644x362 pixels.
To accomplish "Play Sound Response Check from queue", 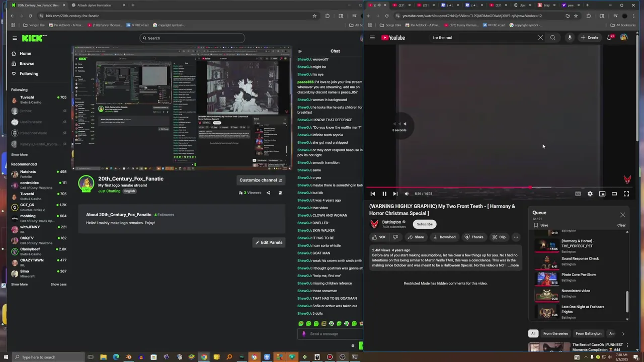I will 580,261.
